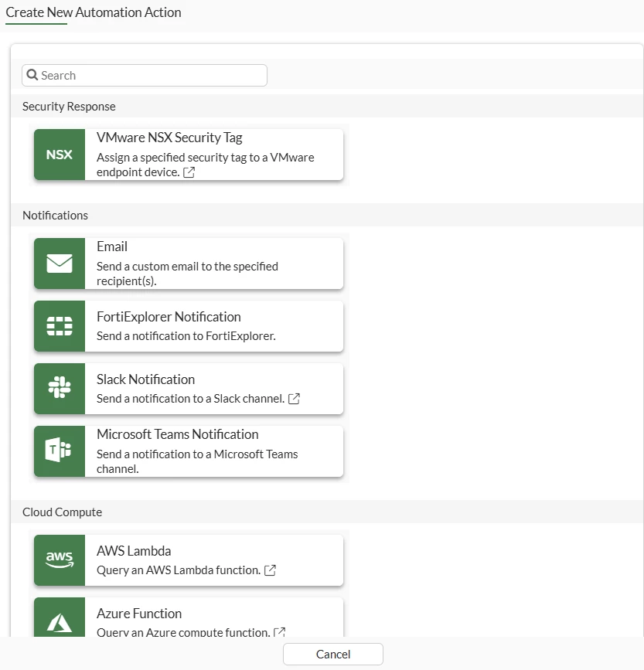Click 'Send a notification to a Microsoft Teams' text
The width and height of the screenshot is (644, 670).
(x=197, y=461)
